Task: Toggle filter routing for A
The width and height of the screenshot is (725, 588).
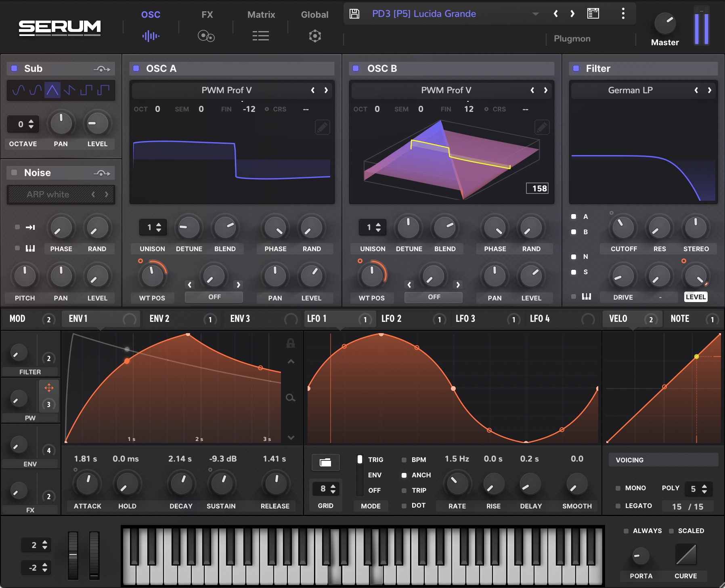Action: click(x=574, y=216)
